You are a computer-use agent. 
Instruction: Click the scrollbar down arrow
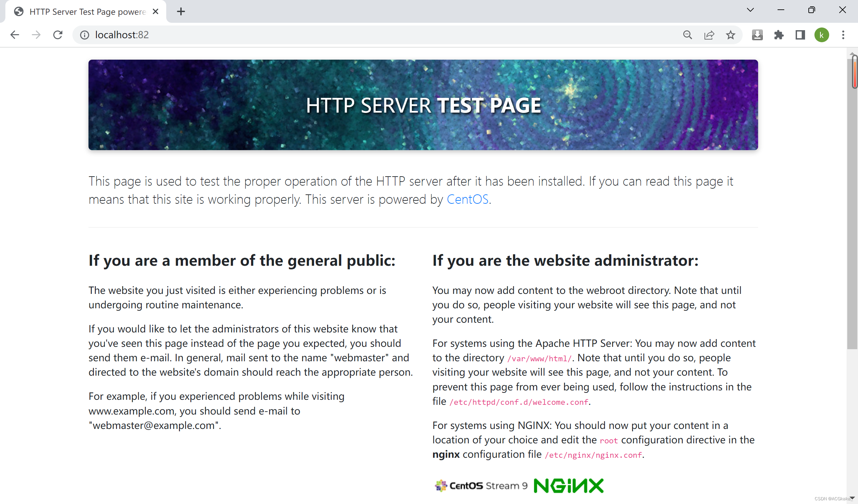(x=852, y=499)
